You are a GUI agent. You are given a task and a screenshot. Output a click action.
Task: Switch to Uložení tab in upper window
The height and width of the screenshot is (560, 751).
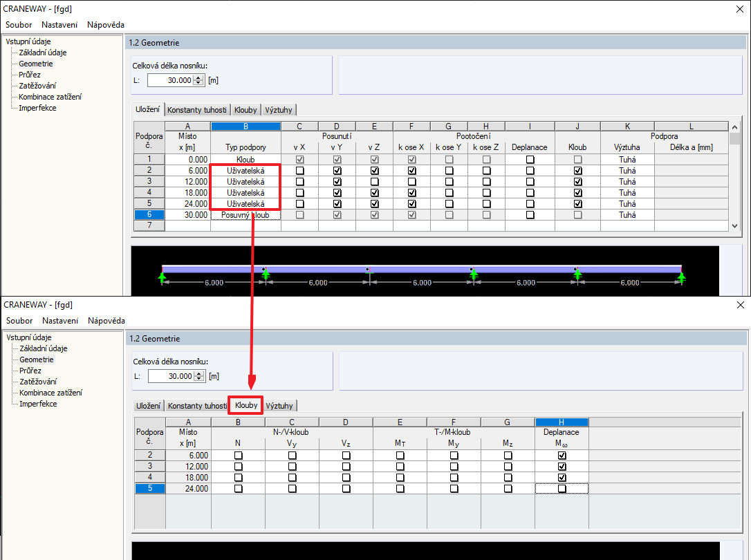click(147, 109)
